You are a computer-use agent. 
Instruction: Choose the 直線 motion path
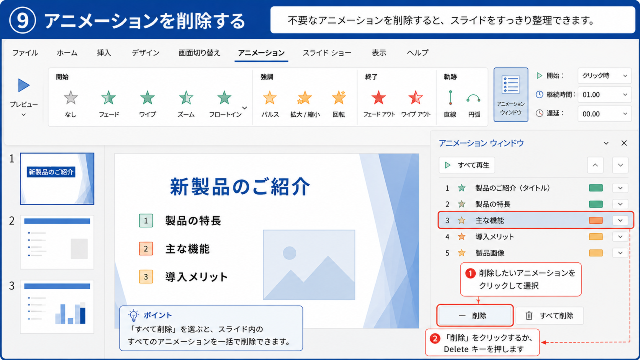pos(450,98)
